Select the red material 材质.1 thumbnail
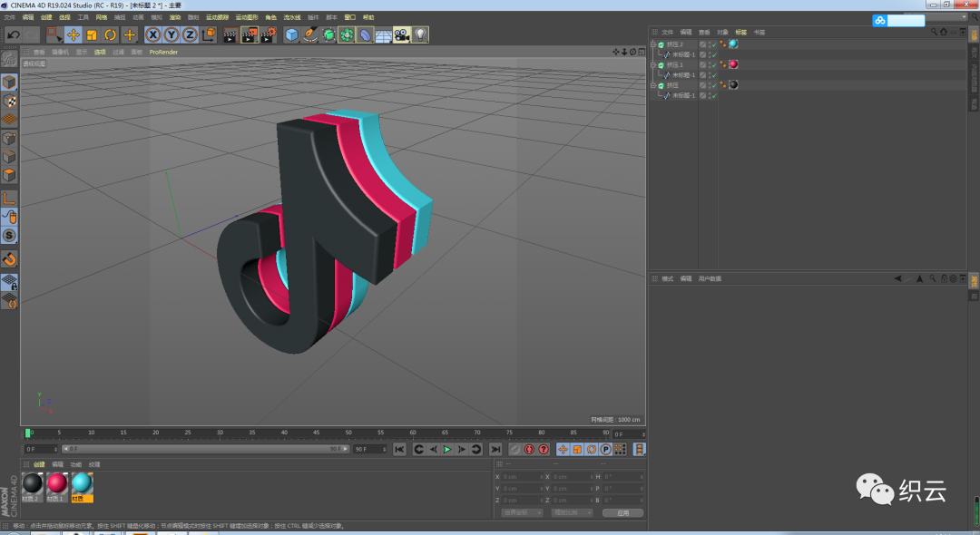The height and width of the screenshot is (535, 980). pos(57,487)
